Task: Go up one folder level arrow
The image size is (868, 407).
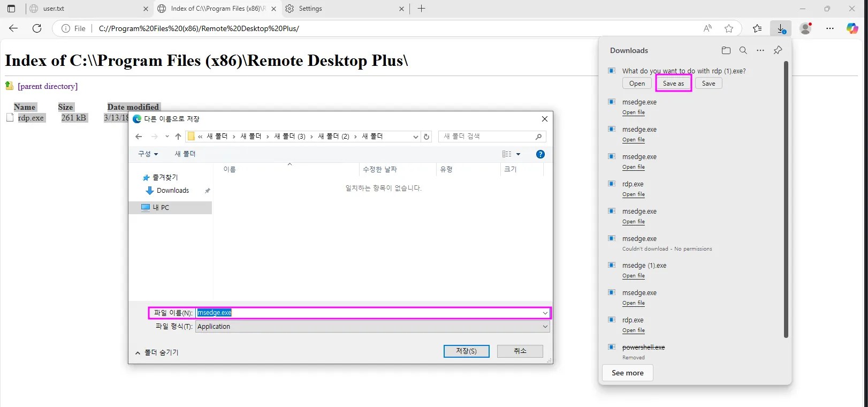Action: pos(178,137)
